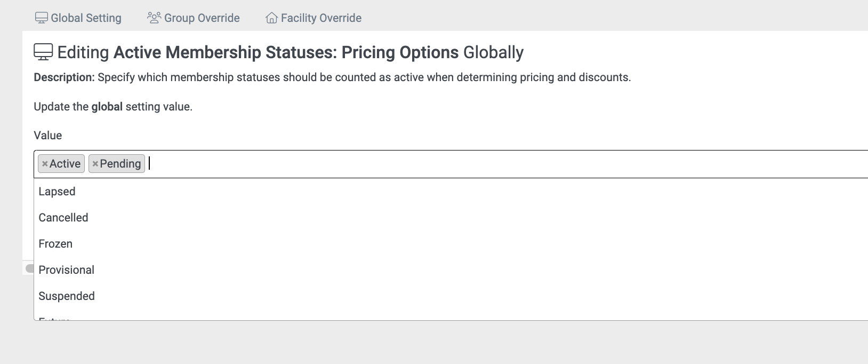Click the Pending selected tag
The image size is (868, 364).
117,164
